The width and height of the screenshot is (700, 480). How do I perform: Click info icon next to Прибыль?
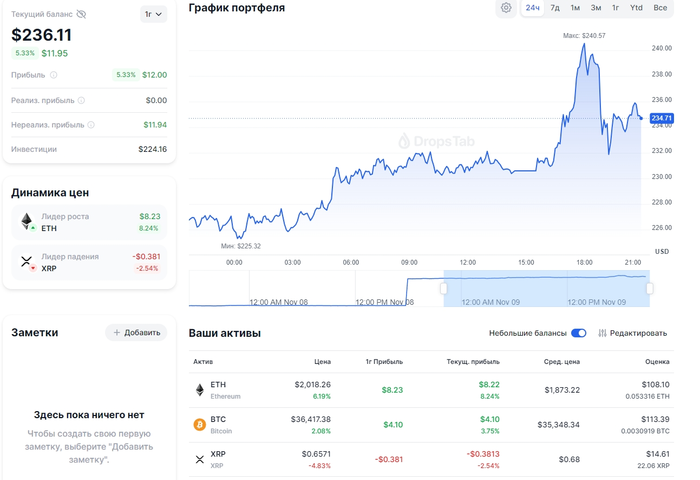54,75
